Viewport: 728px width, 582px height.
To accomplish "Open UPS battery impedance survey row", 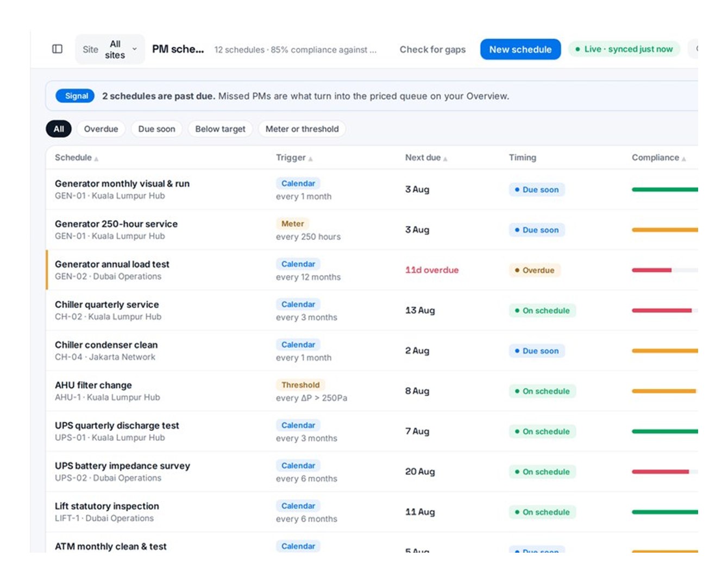I will pos(372,471).
